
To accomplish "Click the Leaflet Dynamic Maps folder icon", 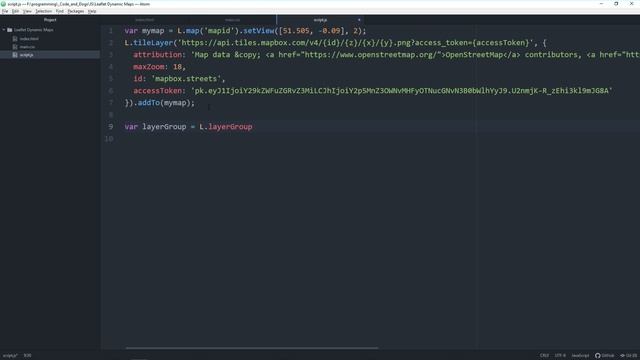I will point(10,30).
